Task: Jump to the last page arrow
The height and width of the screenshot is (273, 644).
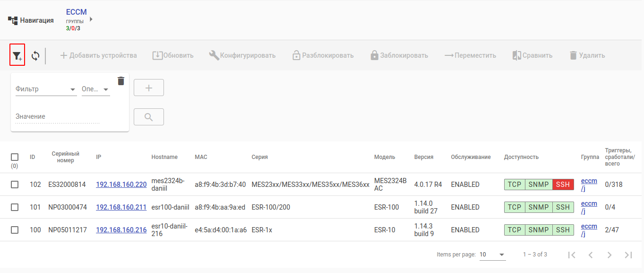Action: pyautogui.click(x=628, y=255)
